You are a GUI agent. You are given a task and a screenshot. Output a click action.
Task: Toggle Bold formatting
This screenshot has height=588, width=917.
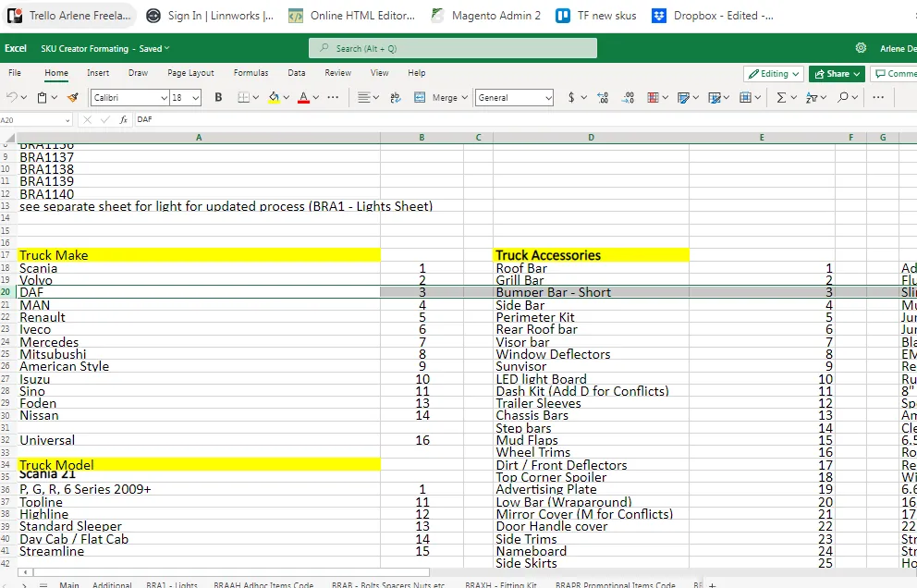[218, 98]
